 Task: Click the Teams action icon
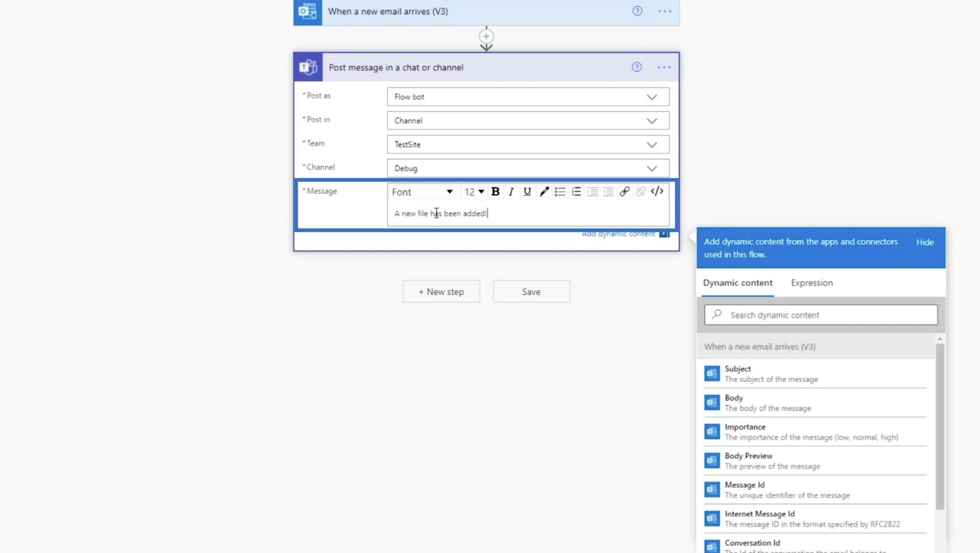308,67
